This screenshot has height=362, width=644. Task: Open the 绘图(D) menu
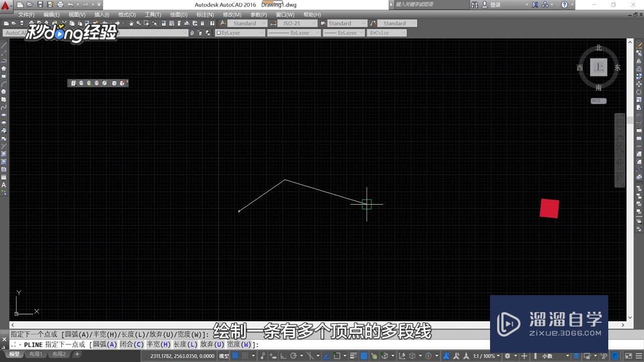178,15
